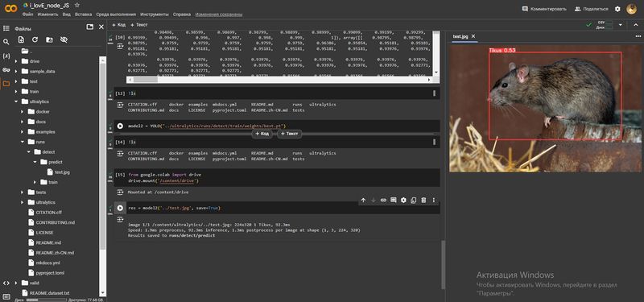Click the Поделиться share button
The height and width of the screenshot is (302, 644).
[591, 9]
